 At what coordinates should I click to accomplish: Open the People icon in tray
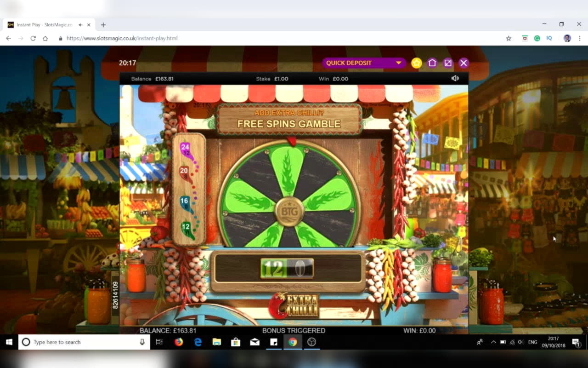coord(480,342)
